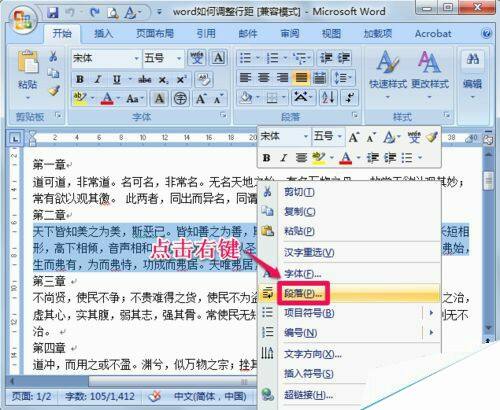Open the shading paint bucket button
500x410 pixels.
[246, 98]
